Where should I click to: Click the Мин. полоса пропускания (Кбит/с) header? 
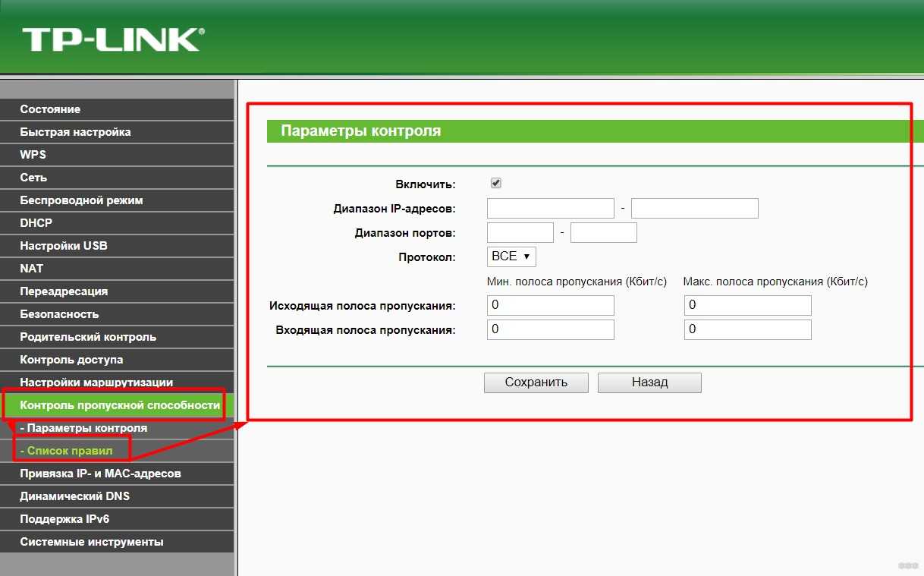click(577, 282)
